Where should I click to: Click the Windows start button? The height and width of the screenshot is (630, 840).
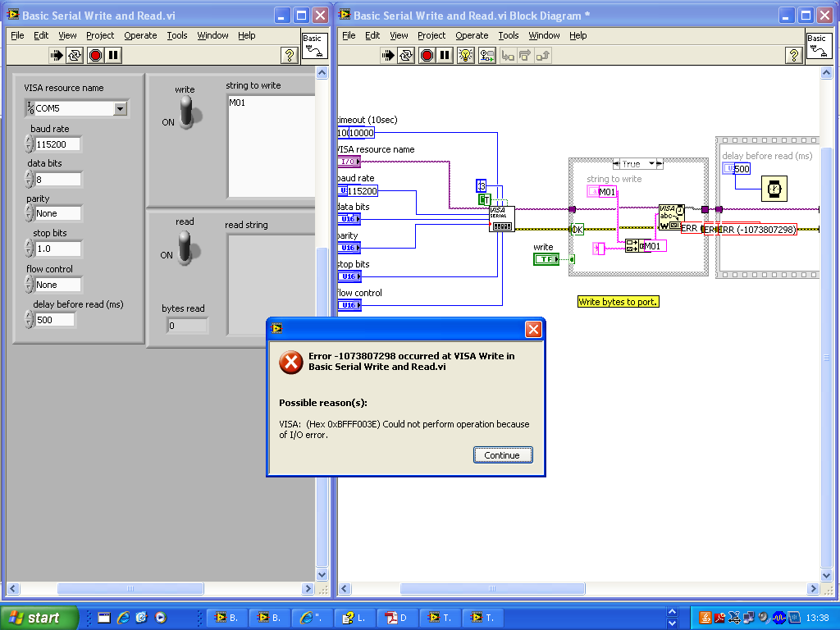click(x=39, y=618)
